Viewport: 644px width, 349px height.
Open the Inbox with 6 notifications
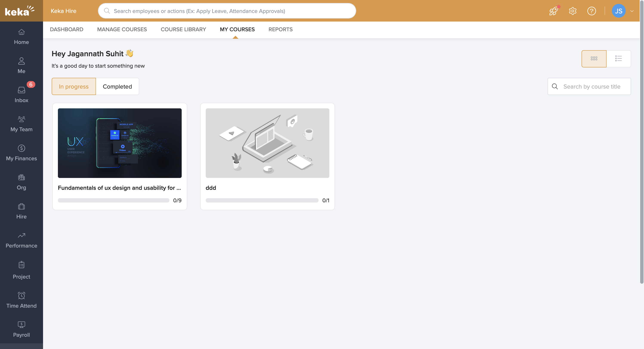(x=21, y=94)
